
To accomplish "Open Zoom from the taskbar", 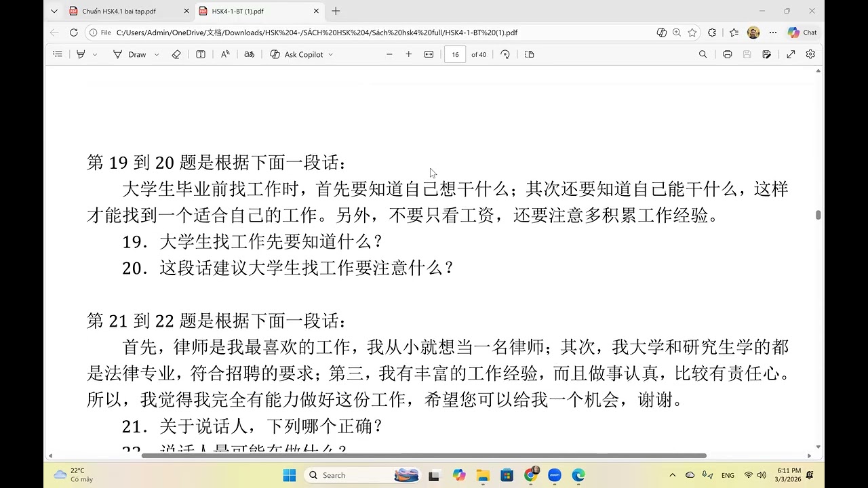I will tap(555, 475).
